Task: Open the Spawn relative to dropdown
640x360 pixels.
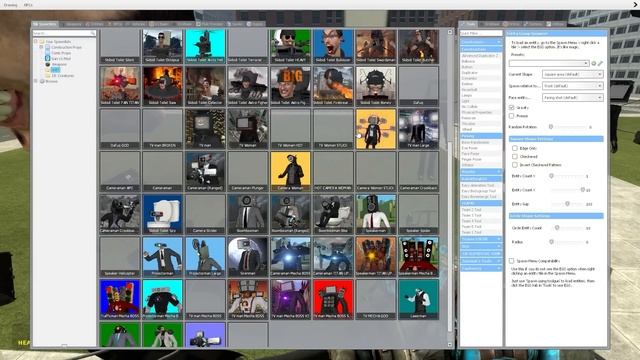Action: (572, 86)
